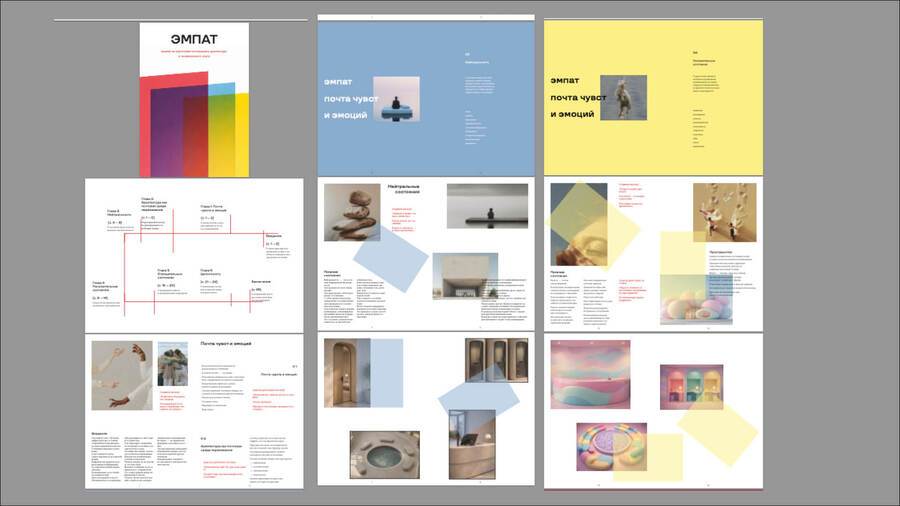Screen dimensions: 900x506
Task: Select the rainbow circular rug image
Action: 611,447
